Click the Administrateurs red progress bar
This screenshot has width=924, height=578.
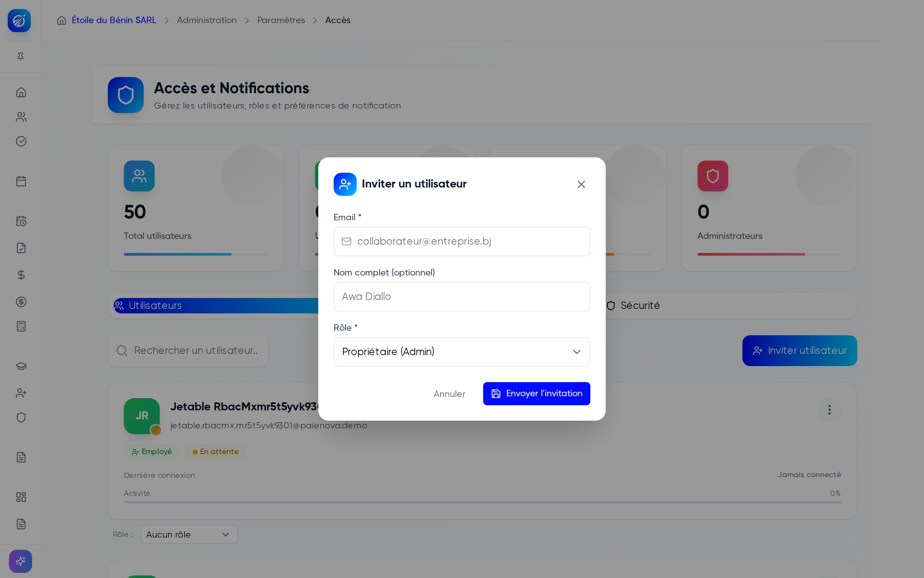(769, 254)
